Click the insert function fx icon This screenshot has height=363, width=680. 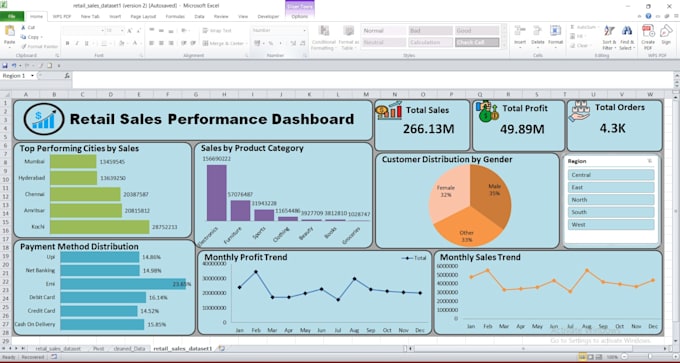[x=67, y=76]
